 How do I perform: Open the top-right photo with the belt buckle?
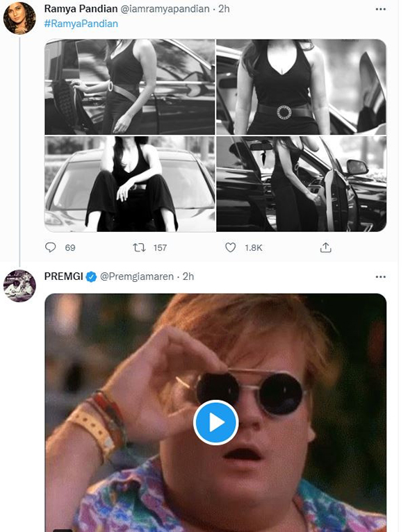coord(301,87)
